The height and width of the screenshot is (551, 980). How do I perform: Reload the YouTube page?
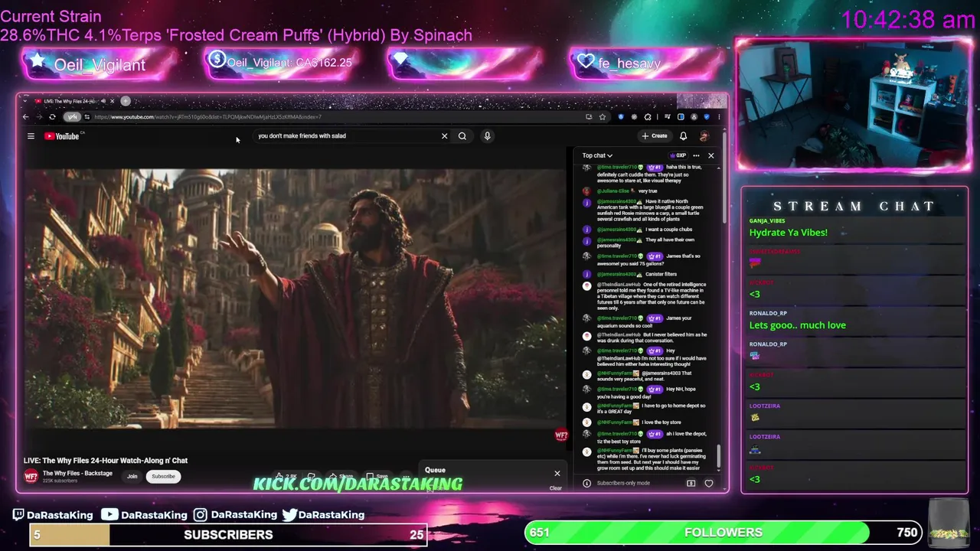pyautogui.click(x=52, y=117)
